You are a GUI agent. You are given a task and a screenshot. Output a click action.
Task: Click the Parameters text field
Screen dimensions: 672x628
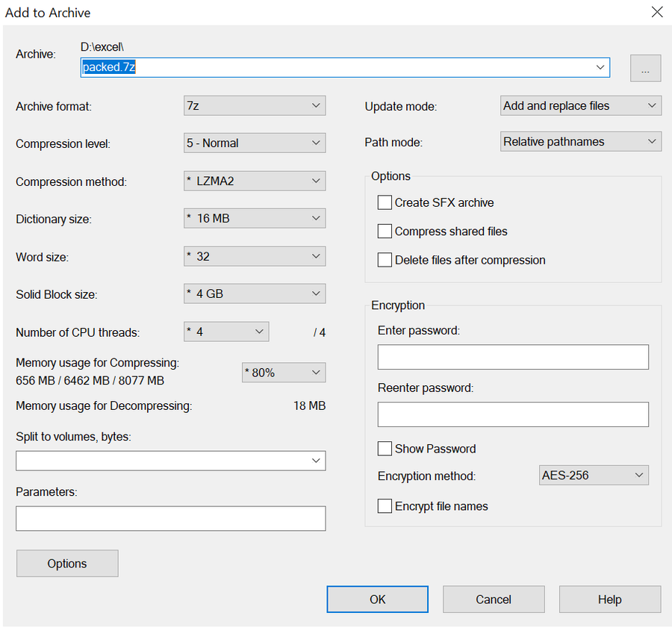tap(170, 518)
